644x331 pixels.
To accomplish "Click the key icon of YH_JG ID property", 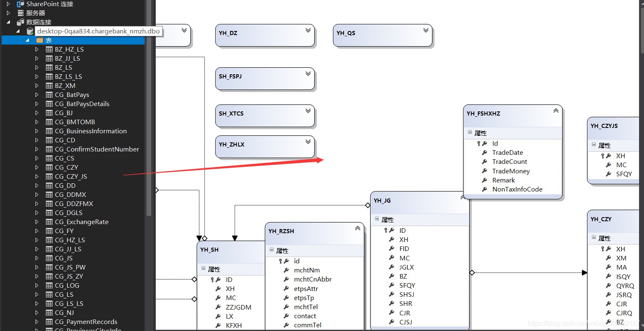I will click(386, 231).
